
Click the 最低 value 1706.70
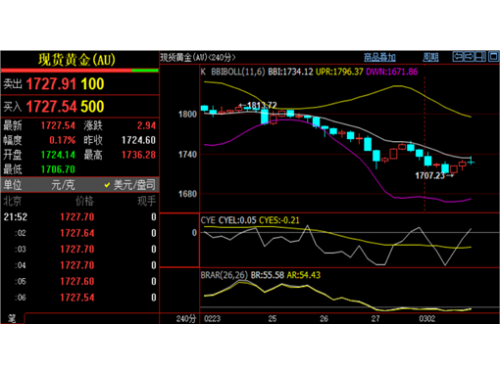[x=58, y=170]
